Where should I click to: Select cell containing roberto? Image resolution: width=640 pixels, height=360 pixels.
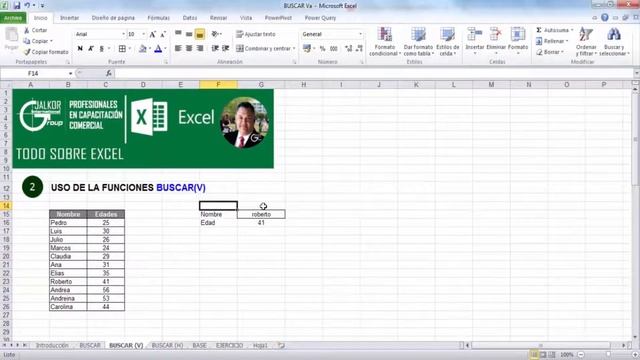tap(261, 214)
